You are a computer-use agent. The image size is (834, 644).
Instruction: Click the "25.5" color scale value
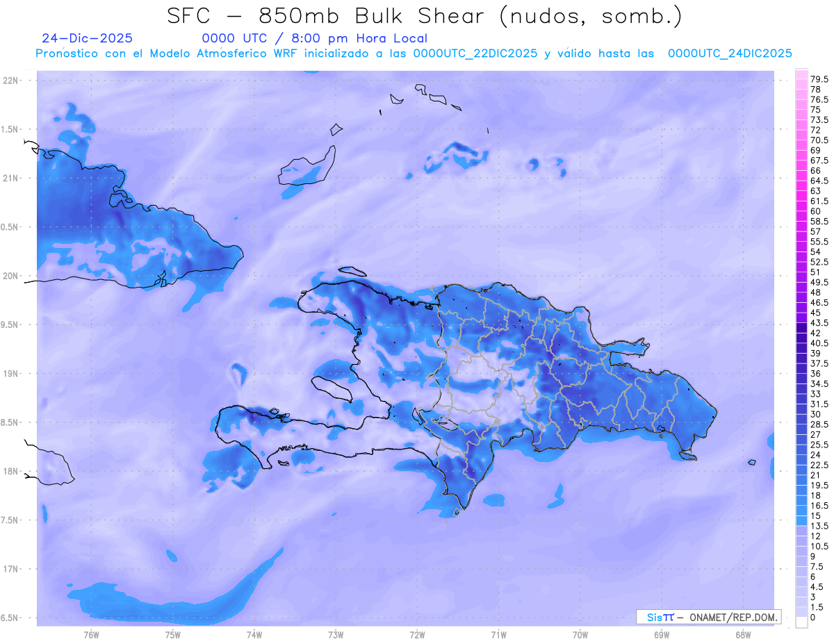(819, 445)
